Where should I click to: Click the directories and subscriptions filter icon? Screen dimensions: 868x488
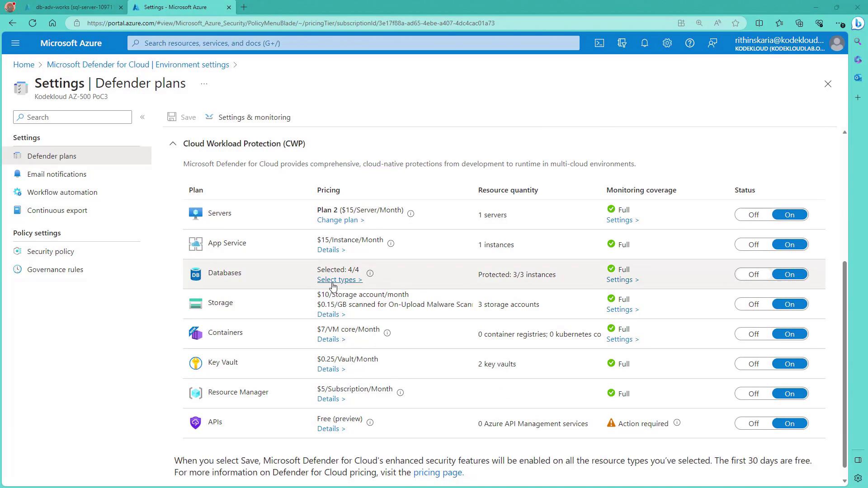(622, 43)
